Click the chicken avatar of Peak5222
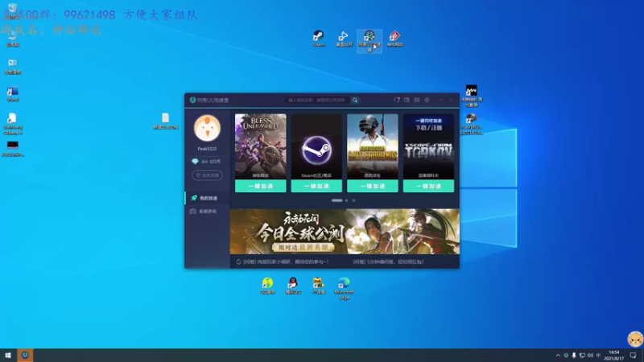This screenshot has width=644, height=362. [x=207, y=128]
